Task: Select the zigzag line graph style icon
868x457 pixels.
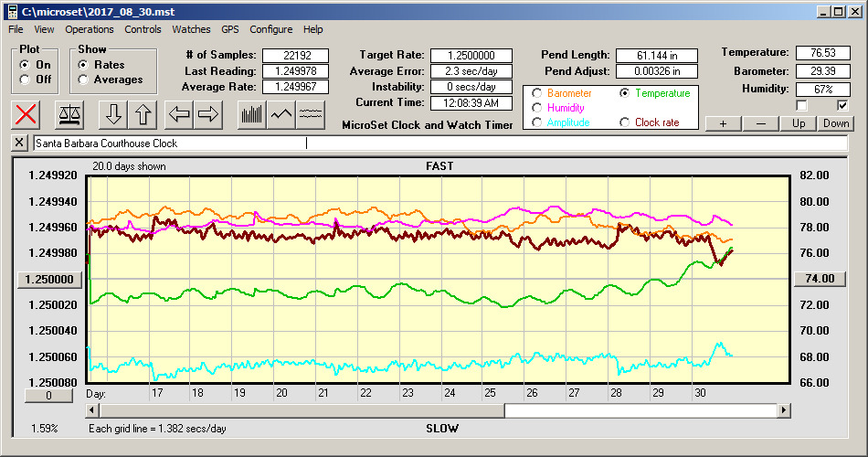Action: click(281, 114)
